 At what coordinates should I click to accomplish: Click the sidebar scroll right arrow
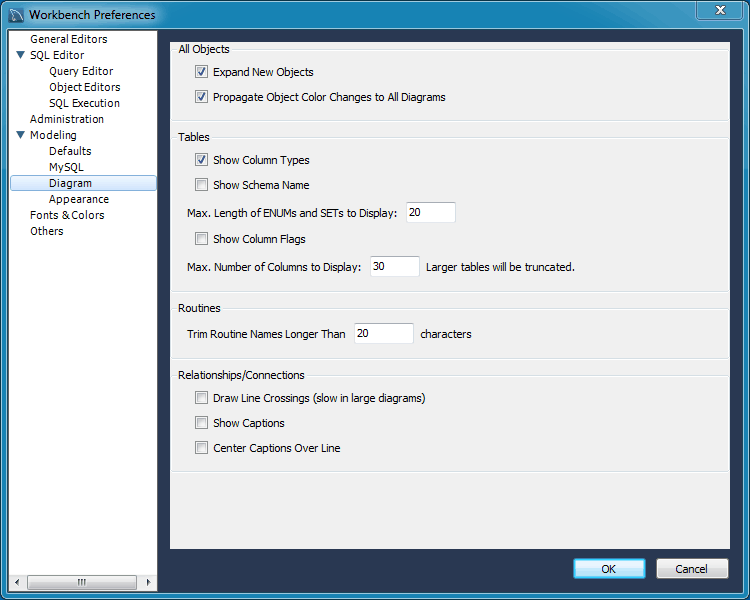coord(149,582)
